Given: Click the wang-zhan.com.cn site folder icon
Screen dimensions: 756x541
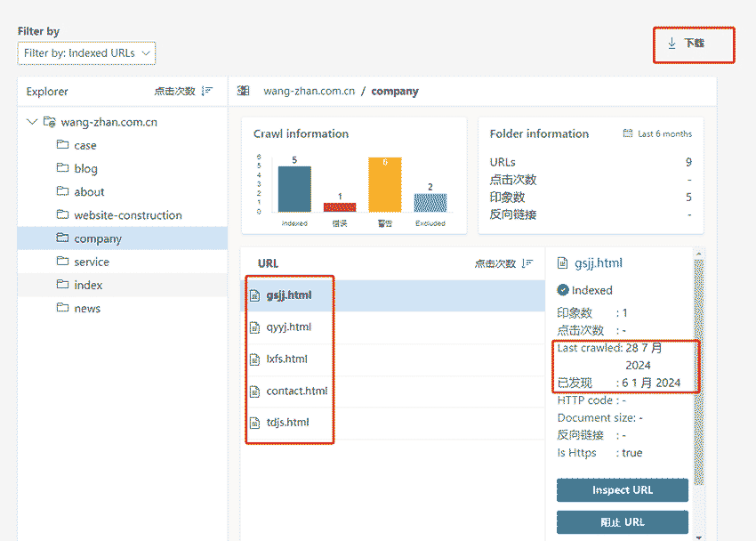Looking at the screenshot, I should pyautogui.click(x=49, y=122).
